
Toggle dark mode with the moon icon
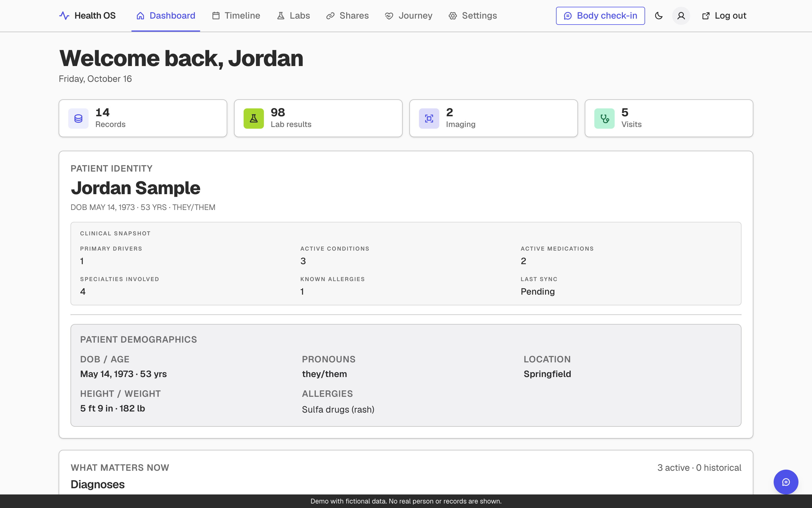[x=659, y=16]
